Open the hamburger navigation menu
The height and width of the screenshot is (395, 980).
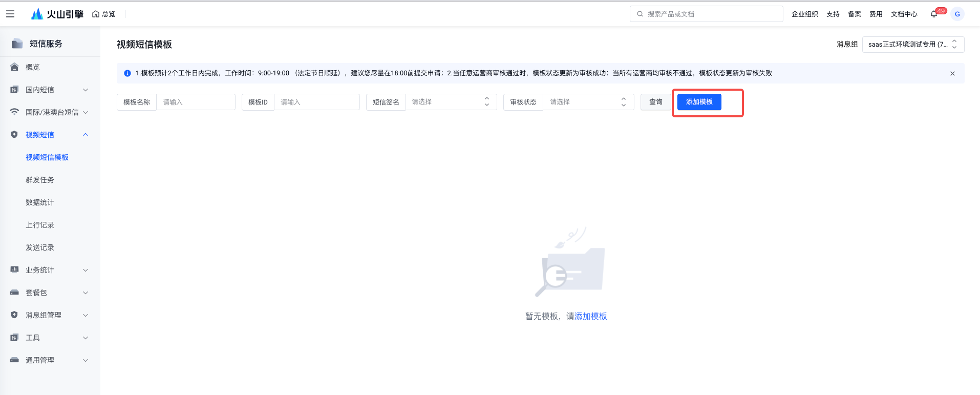click(x=10, y=14)
